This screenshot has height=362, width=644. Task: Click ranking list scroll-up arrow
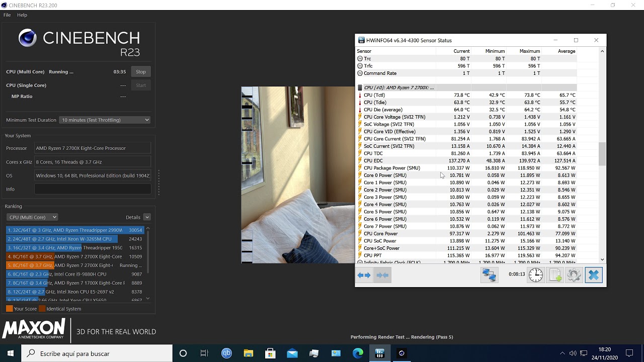pyautogui.click(x=147, y=229)
